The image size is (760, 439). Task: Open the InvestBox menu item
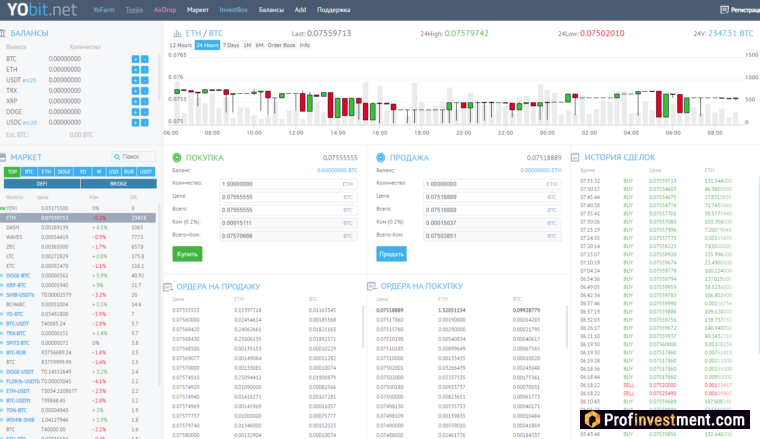pyautogui.click(x=233, y=9)
